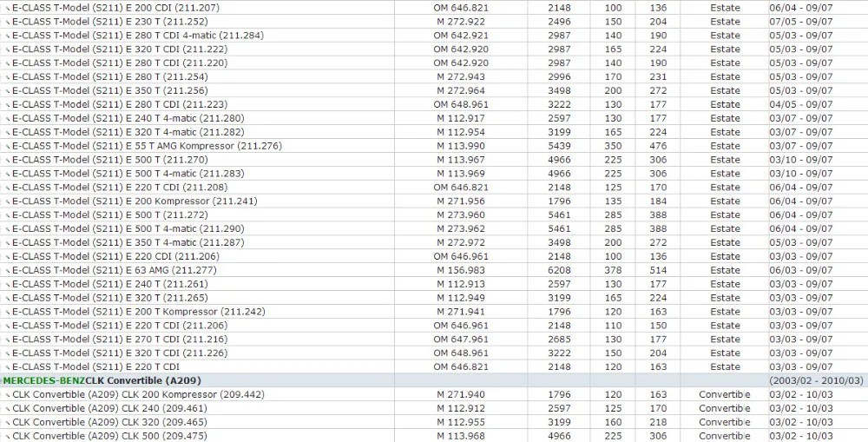The height and width of the screenshot is (442, 868).
Task: Select row E 220 T CDI (211.208)
Action: pos(434,188)
